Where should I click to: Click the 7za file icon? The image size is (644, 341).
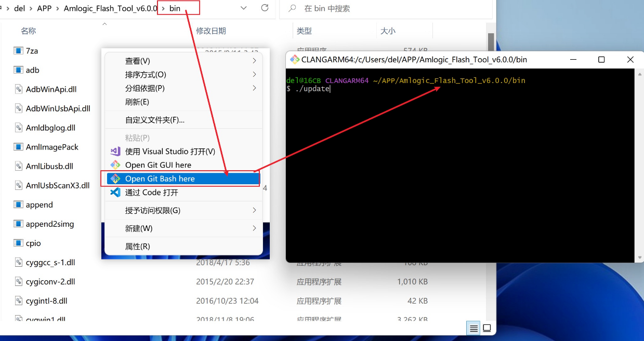click(18, 50)
